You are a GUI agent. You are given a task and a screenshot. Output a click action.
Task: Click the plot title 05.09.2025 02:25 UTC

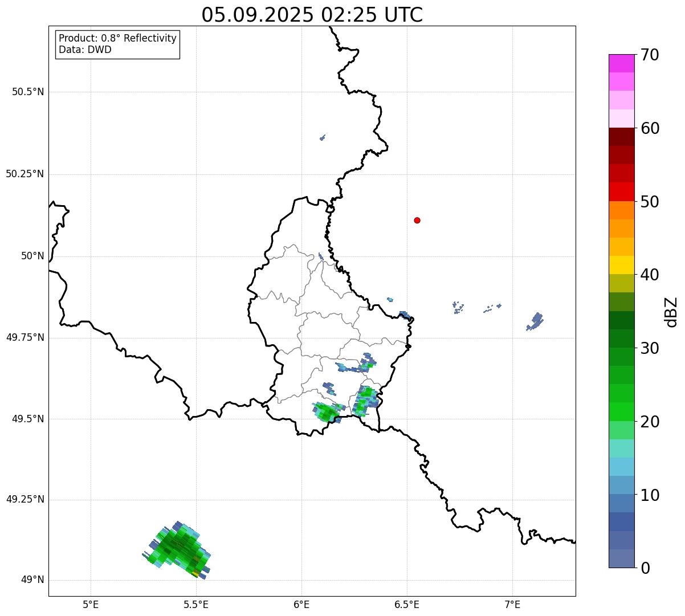pyautogui.click(x=312, y=15)
